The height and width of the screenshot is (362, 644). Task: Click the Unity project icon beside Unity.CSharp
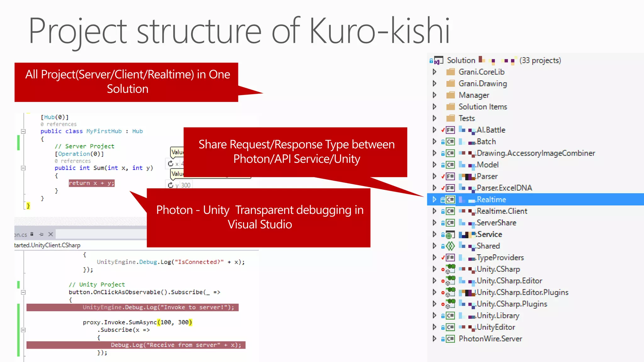pyautogui.click(x=450, y=269)
